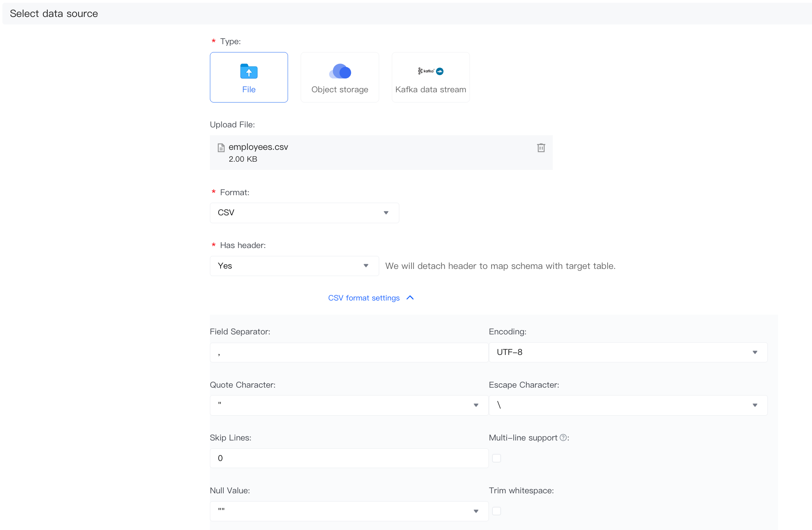The width and height of the screenshot is (812, 530).
Task: Click the CSV format settings link
Action: pos(364,298)
